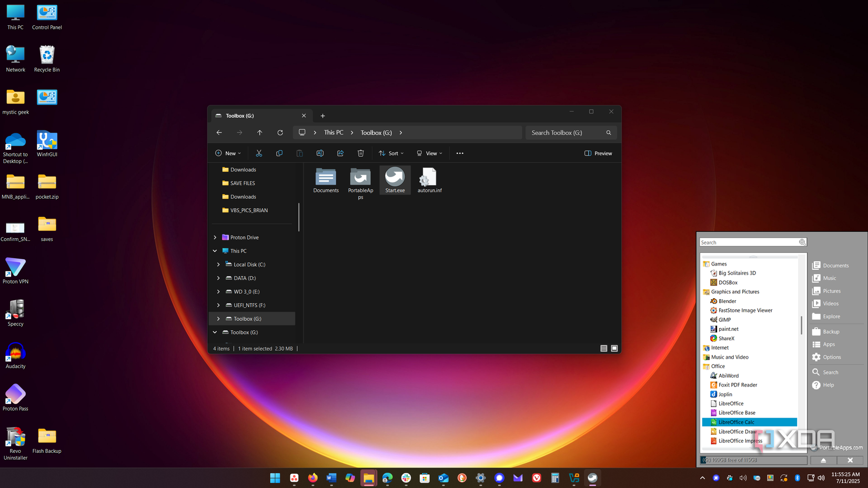Go up one folder level in Explorer
The height and width of the screenshot is (488, 868).
coord(260,133)
